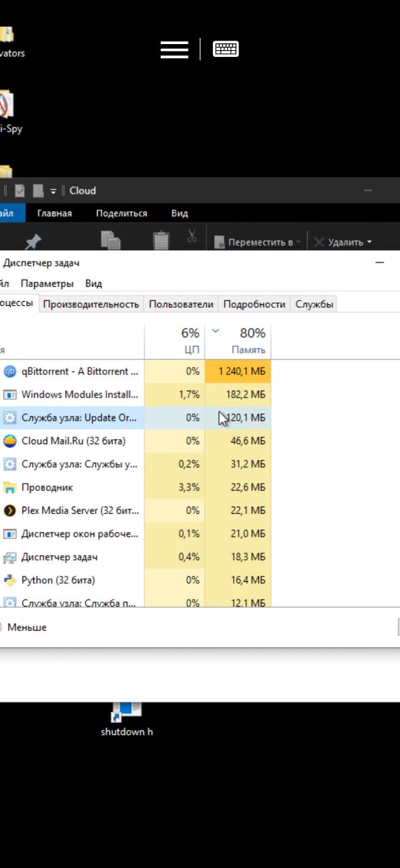Screen dimensions: 400x868
Task: Click the Диспетчер окон рабочего стола icon
Action: coord(10,534)
